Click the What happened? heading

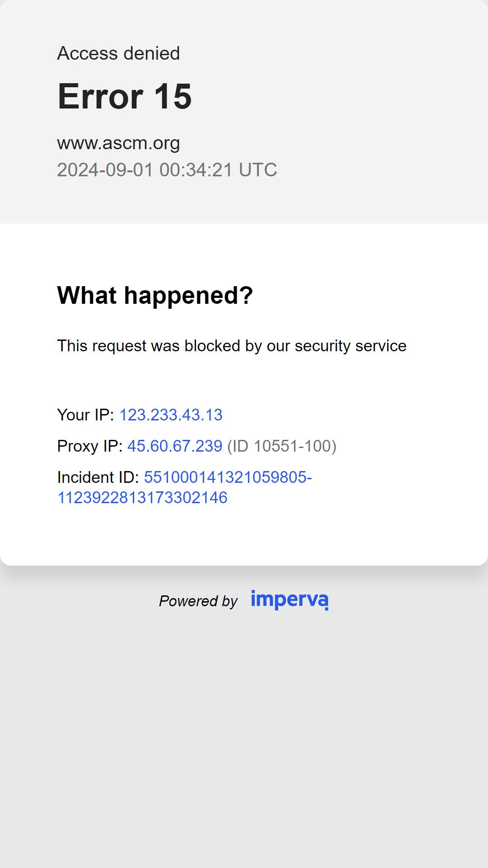155,295
